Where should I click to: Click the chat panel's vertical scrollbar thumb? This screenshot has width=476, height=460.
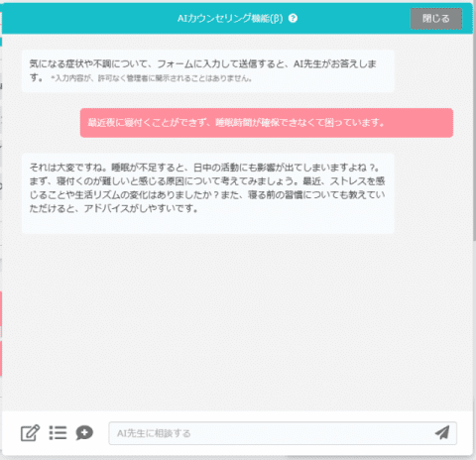point(474,137)
